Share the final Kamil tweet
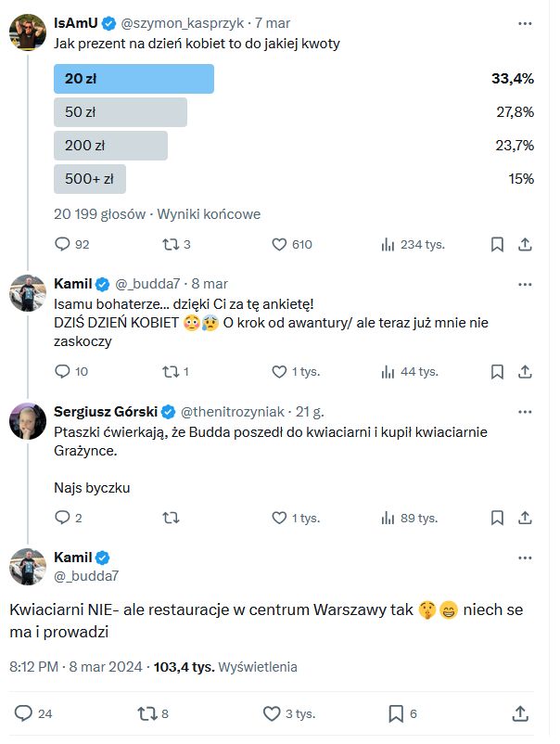 tap(520, 713)
